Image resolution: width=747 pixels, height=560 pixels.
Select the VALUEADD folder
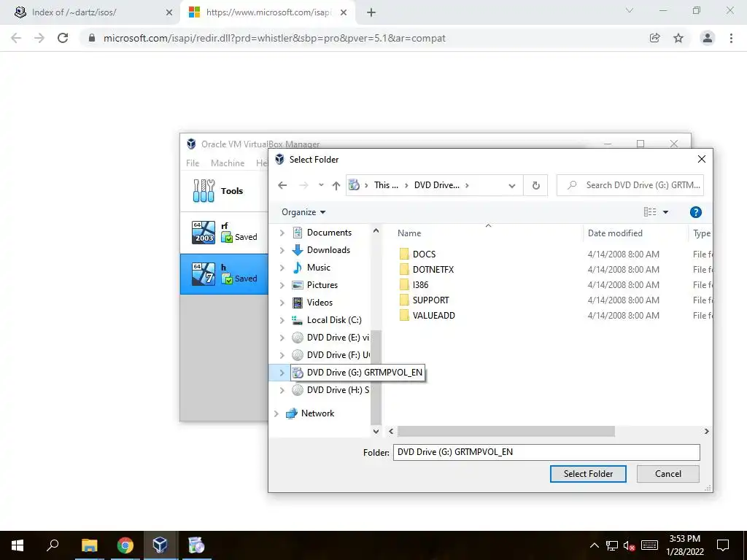[433, 315]
